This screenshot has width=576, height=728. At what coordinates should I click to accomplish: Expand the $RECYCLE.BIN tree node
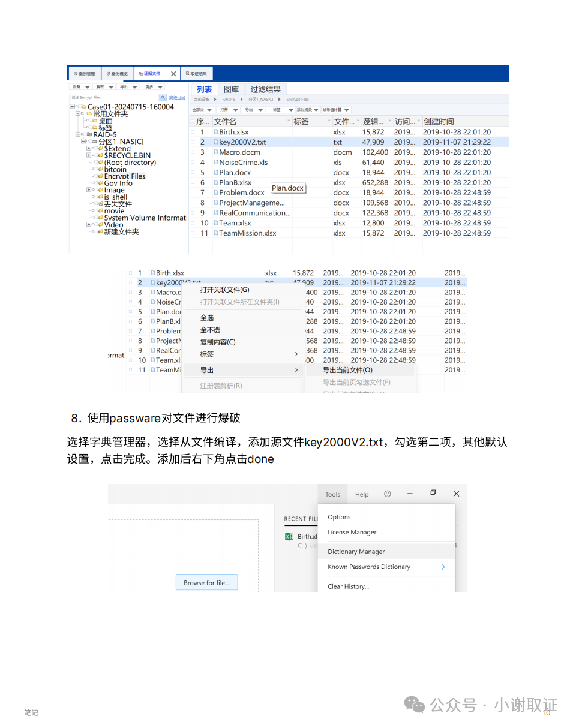point(89,155)
